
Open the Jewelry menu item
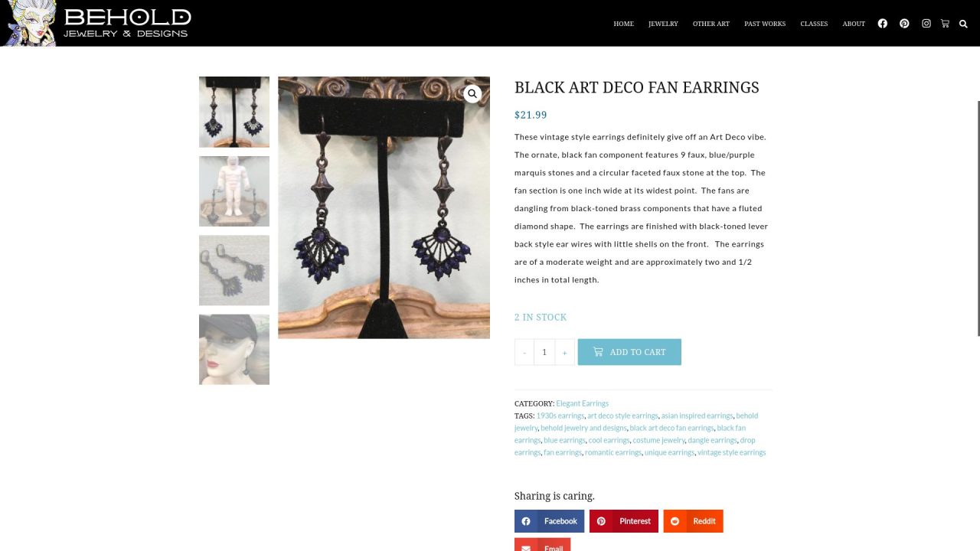click(x=663, y=24)
